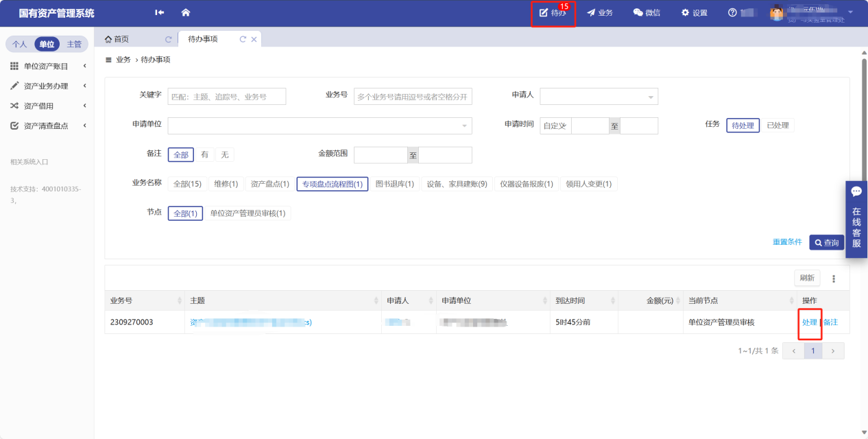Viewport: 868px width, 439px height.
Task: Click the 关键字 keyword input field
Action: pyautogui.click(x=226, y=97)
